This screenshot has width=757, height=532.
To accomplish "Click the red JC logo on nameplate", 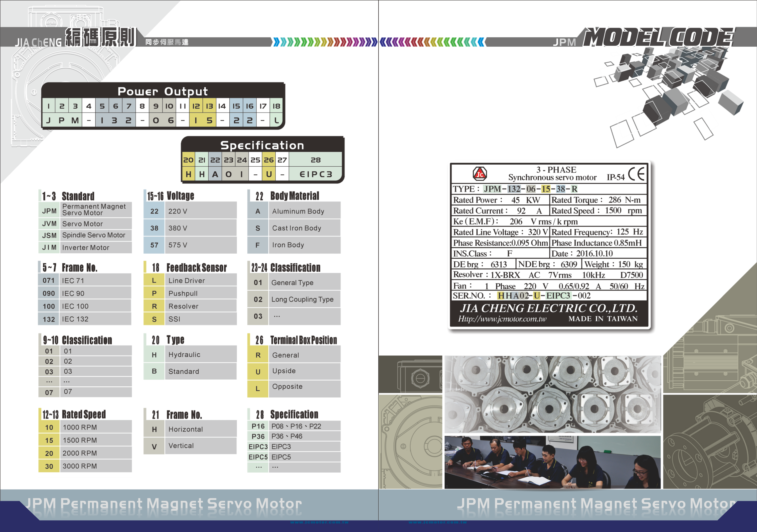I will click(x=480, y=174).
